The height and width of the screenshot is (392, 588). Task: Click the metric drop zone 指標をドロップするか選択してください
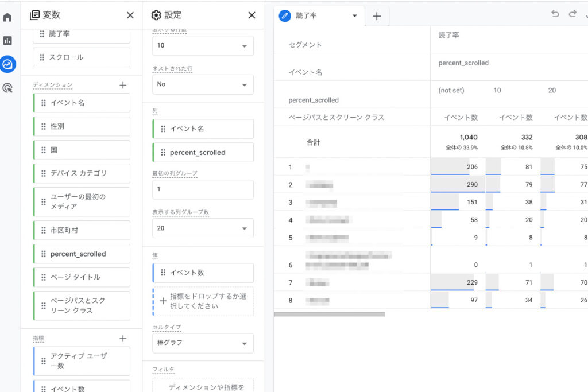tap(203, 301)
